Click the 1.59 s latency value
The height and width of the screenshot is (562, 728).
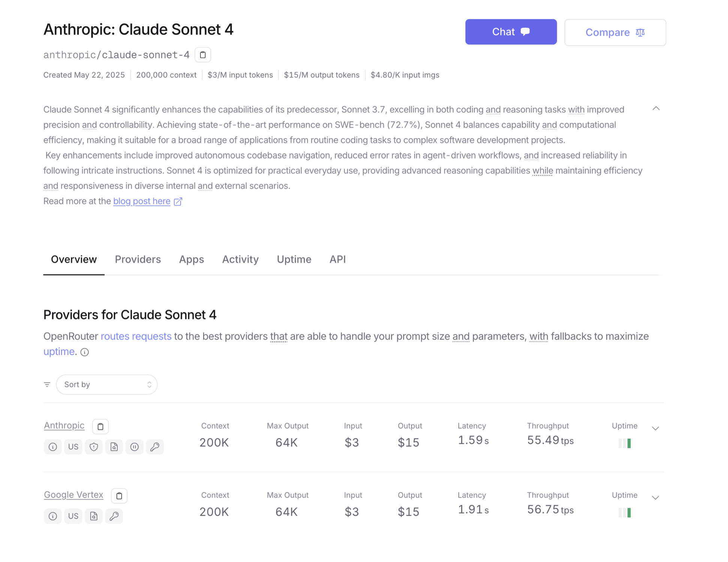tap(473, 441)
